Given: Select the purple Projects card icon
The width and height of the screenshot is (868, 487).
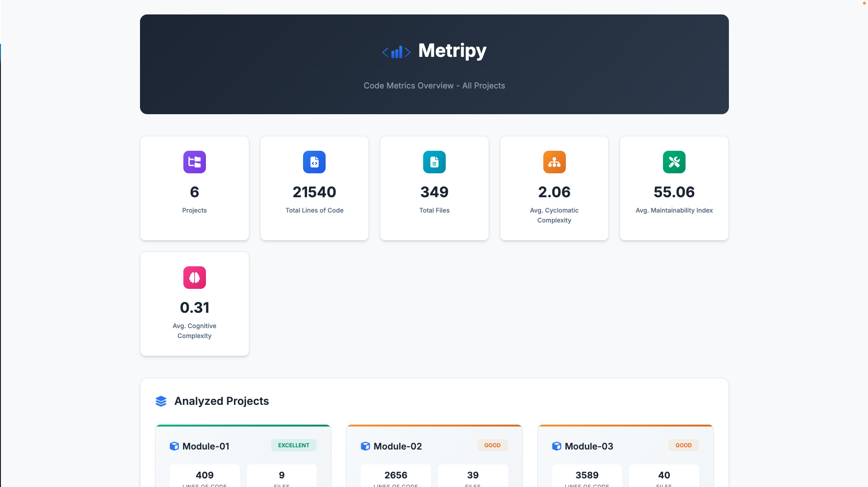Looking at the screenshot, I should point(194,162).
